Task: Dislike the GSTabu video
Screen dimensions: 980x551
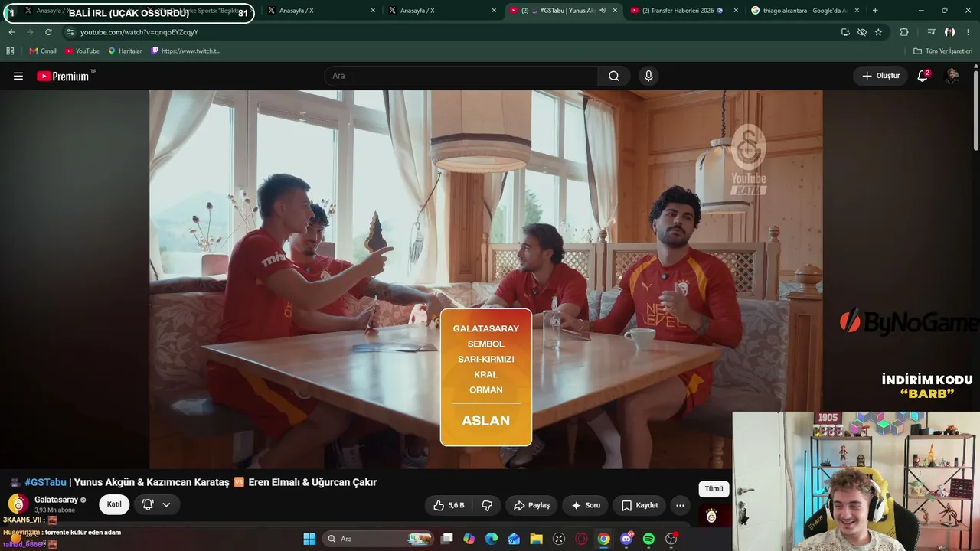Action: (487, 505)
